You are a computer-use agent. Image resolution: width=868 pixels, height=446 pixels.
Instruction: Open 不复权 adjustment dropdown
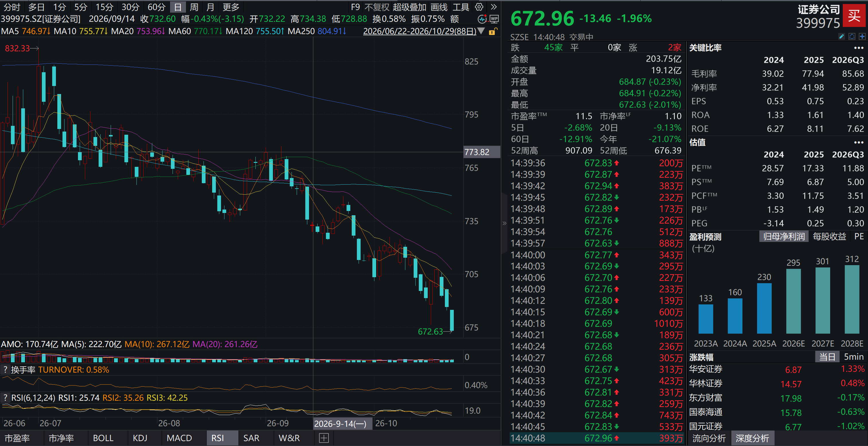pos(377,7)
